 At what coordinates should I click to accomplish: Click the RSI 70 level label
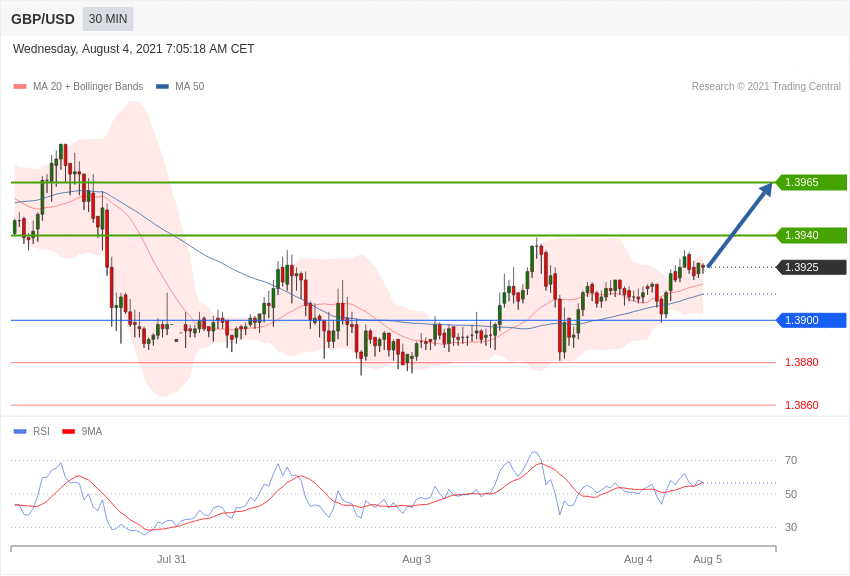click(x=791, y=460)
